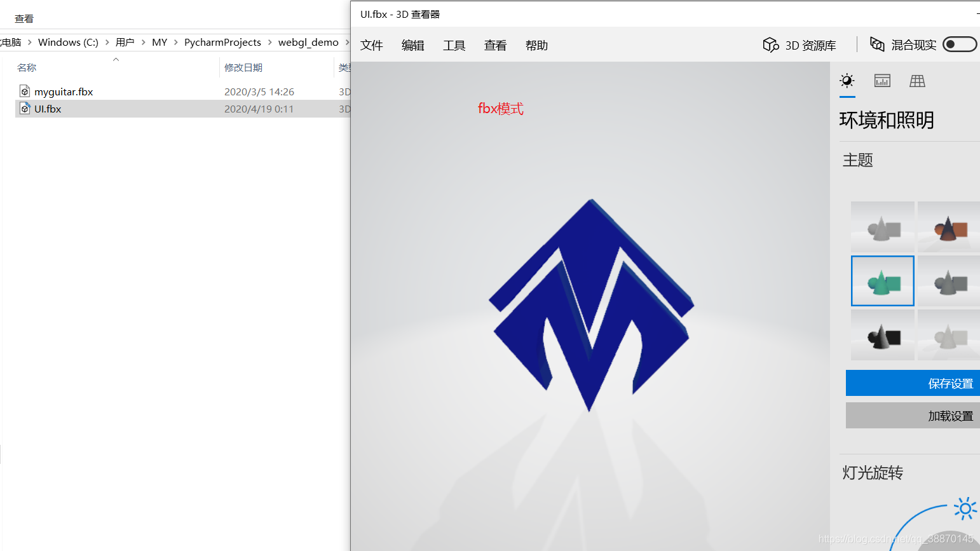Expand the chevron before Windows (C:)

[x=29, y=43]
